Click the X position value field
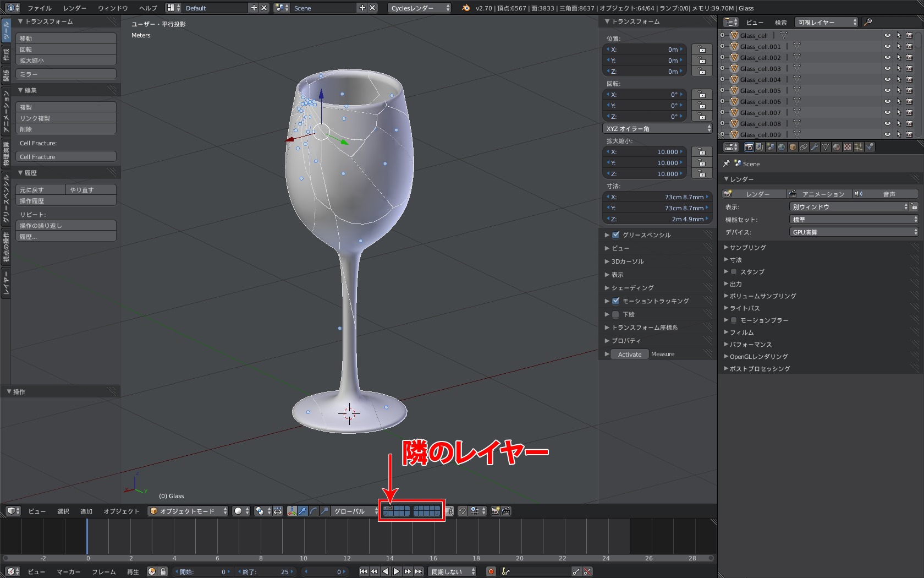The width and height of the screenshot is (924, 578). (643, 49)
